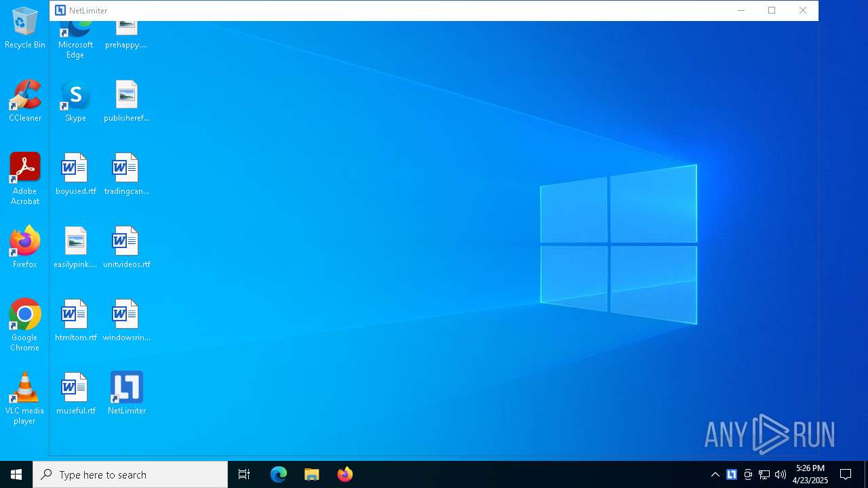The image size is (868, 488).
Task: Open Task View on taskbar
Action: point(244,474)
